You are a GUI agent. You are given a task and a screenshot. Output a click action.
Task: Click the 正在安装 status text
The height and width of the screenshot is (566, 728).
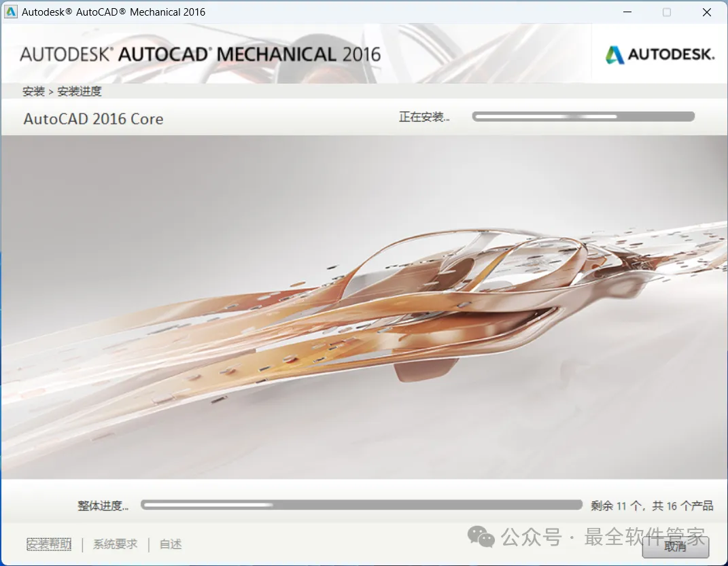point(424,117)
